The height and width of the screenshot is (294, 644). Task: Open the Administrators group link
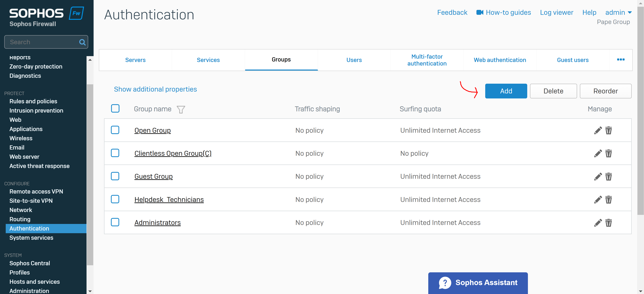157,223
